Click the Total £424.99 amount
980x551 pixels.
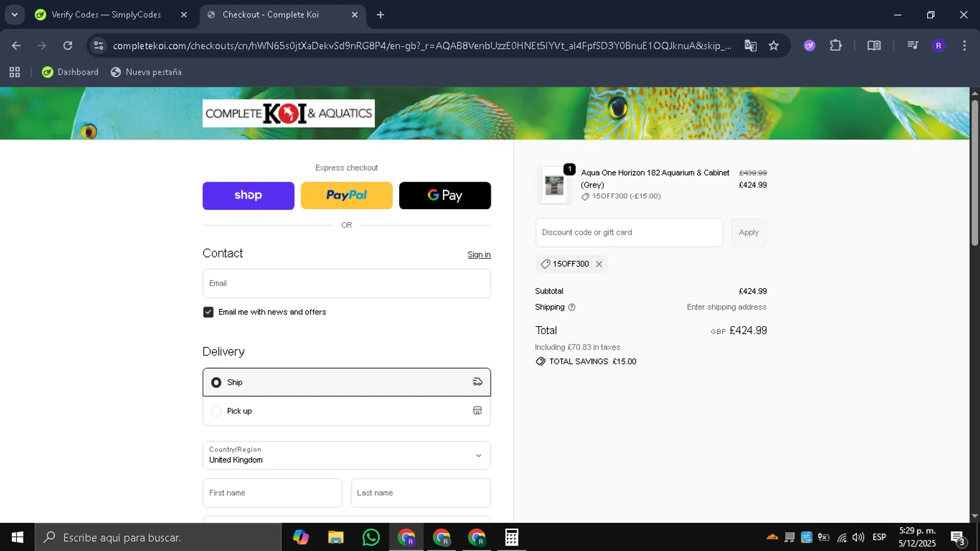pyautogui.click(x=748, y=331)
